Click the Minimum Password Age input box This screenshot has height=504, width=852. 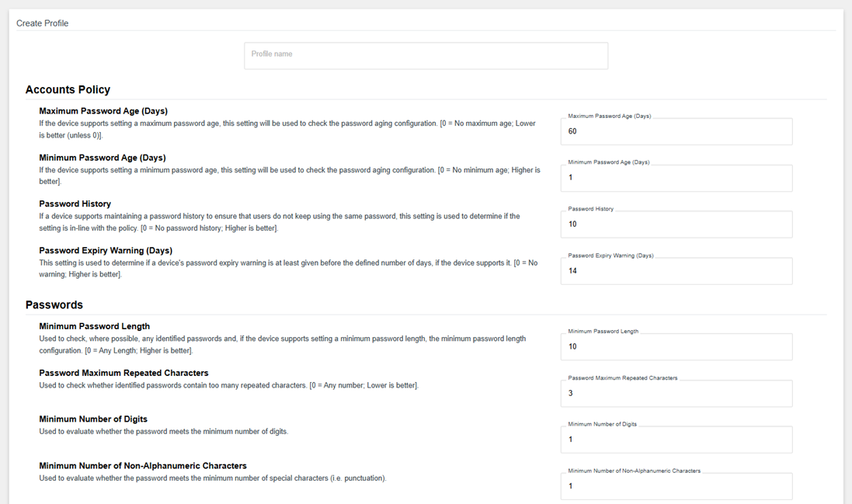[x=676, y=179]
